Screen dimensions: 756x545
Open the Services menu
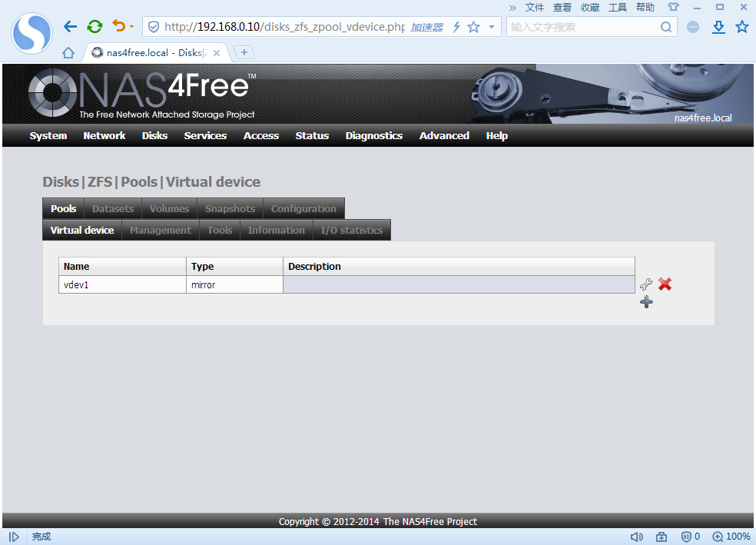click(x=205, y=135)
